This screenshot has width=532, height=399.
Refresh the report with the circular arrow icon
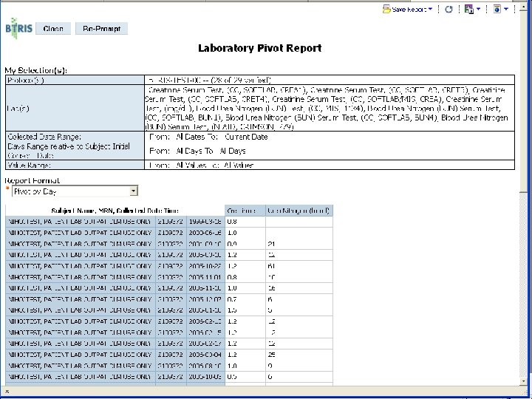pyautogui.click(x=449, y=10)
